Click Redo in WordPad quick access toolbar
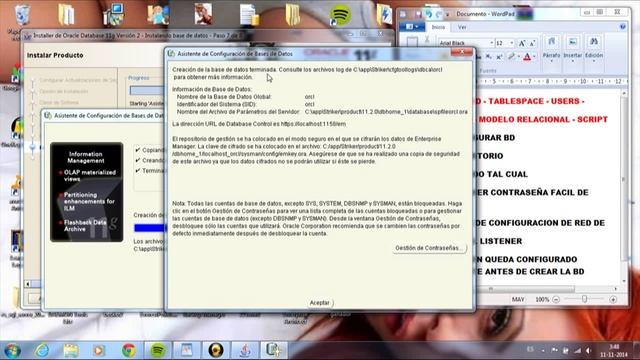Image resolution: width=640 pixels, height=360 pixels. (439, 14)
